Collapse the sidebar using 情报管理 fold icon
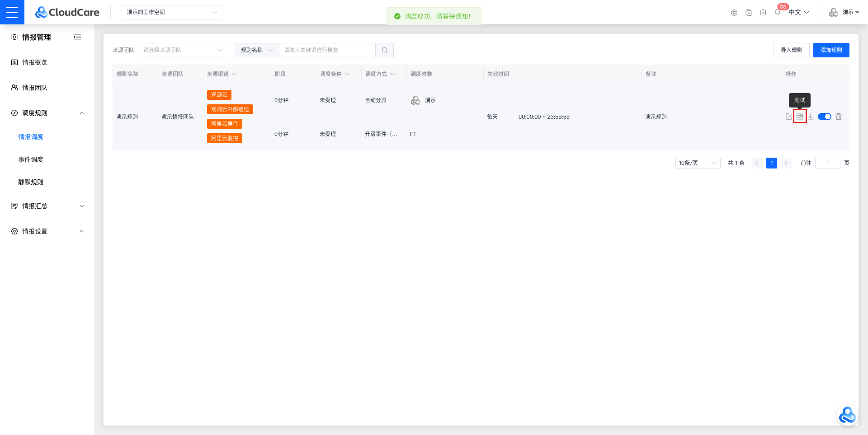Viewport: 868px width, 435px height. click(77, 37)
